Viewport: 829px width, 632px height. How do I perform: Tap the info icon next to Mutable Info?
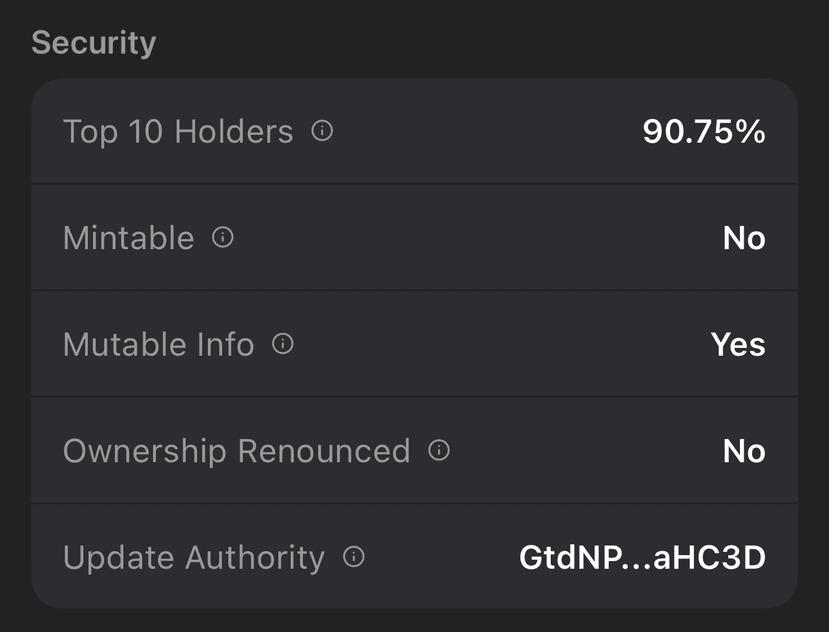283,344
